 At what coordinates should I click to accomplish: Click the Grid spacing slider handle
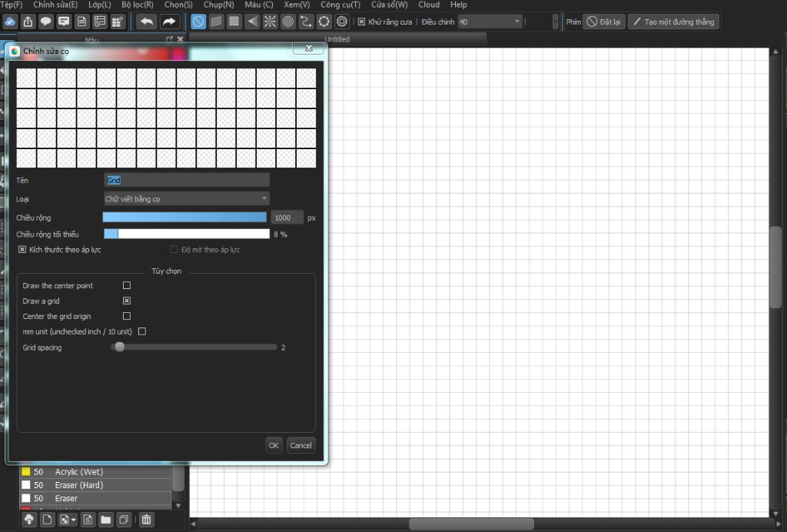point(119,347)
